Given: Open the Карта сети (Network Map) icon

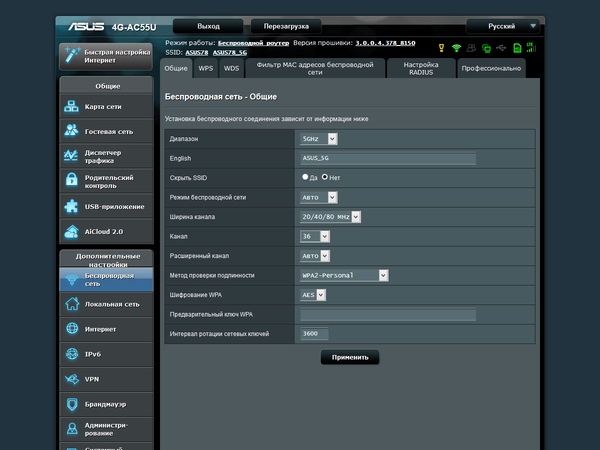Looking at the screenshot, I should click(x=72, y=107).
